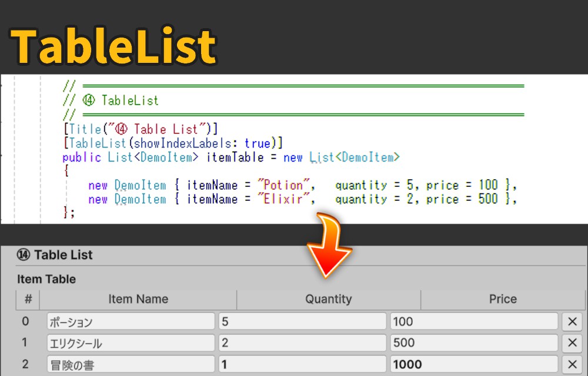
Task: Select the quantity field for エリクシール
Action: pyautogui.click(x=302, y=343)
